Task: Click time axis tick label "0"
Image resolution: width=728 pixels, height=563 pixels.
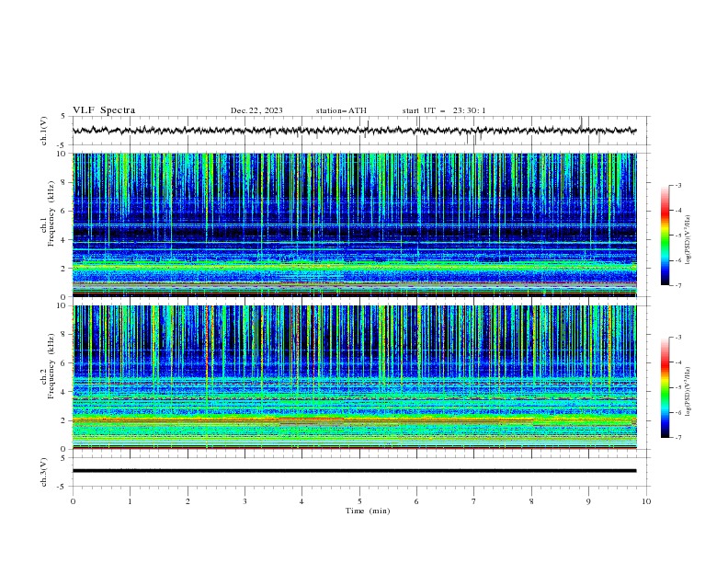Action: (73, 501)
